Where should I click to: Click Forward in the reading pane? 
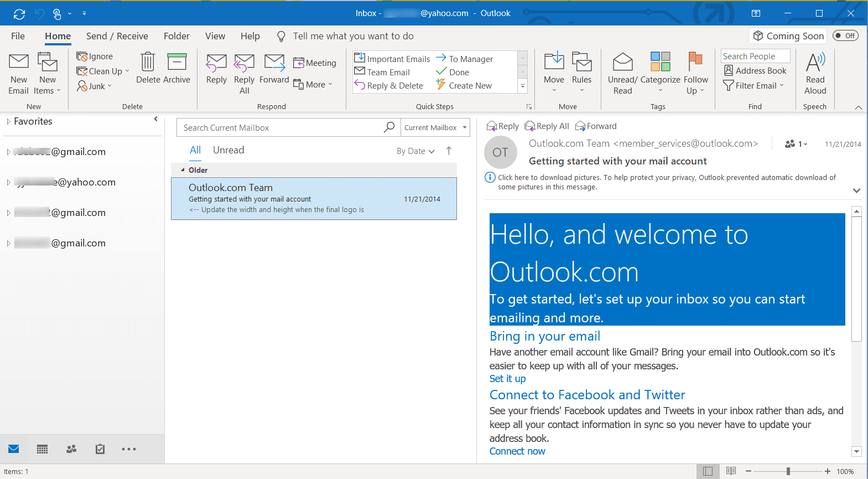596,126
